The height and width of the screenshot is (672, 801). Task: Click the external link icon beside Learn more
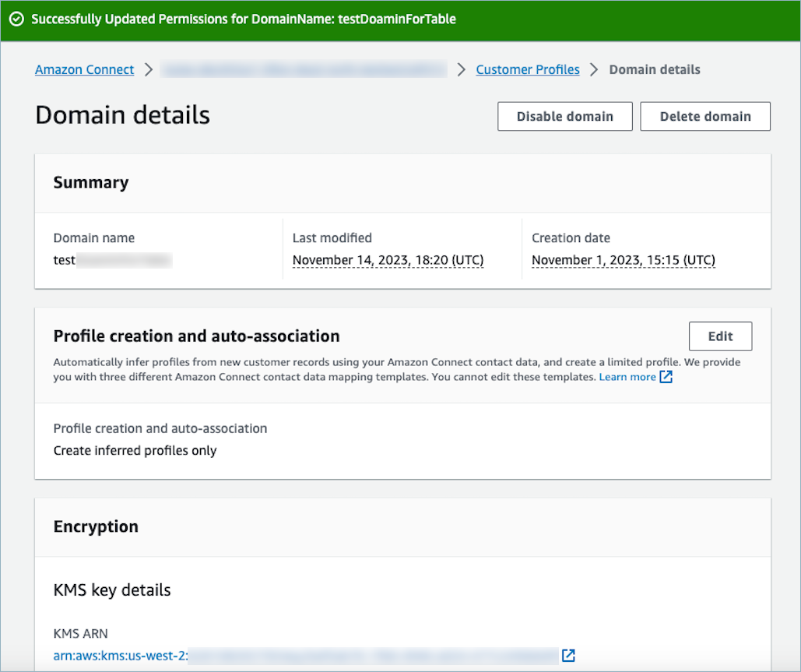(666, 377)
